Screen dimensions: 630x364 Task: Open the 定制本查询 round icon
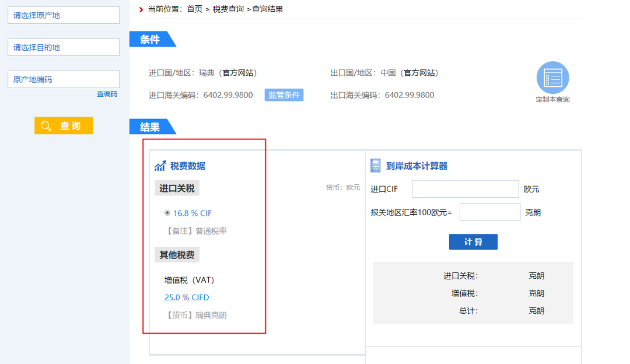552,78
